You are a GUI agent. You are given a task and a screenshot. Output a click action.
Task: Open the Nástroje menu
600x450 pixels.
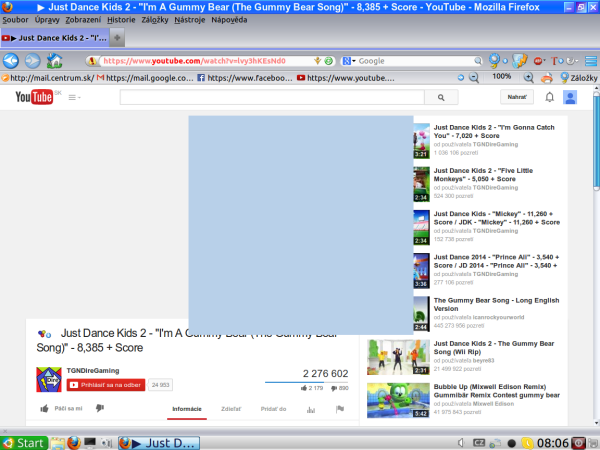[x=189, y=20]
